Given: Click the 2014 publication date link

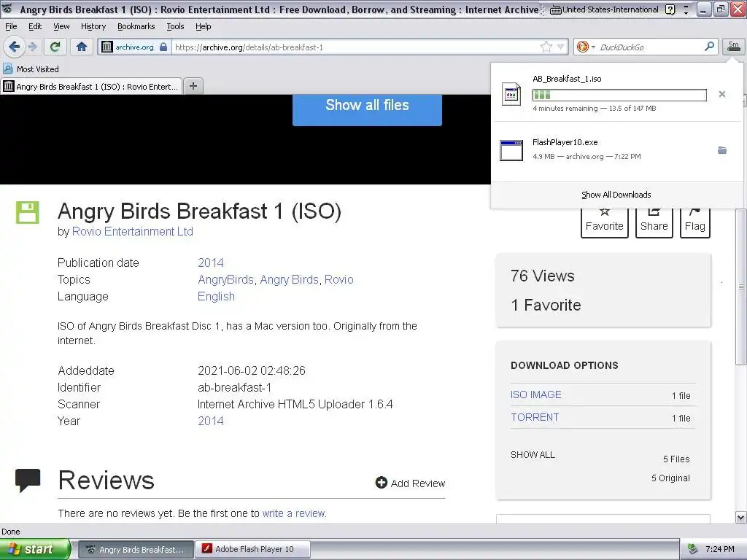Looking at the screenshot, I should 211,262.
